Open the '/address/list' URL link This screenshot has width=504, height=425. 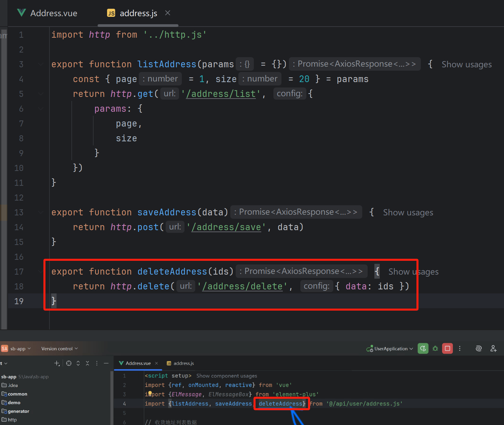pos(221,94)
